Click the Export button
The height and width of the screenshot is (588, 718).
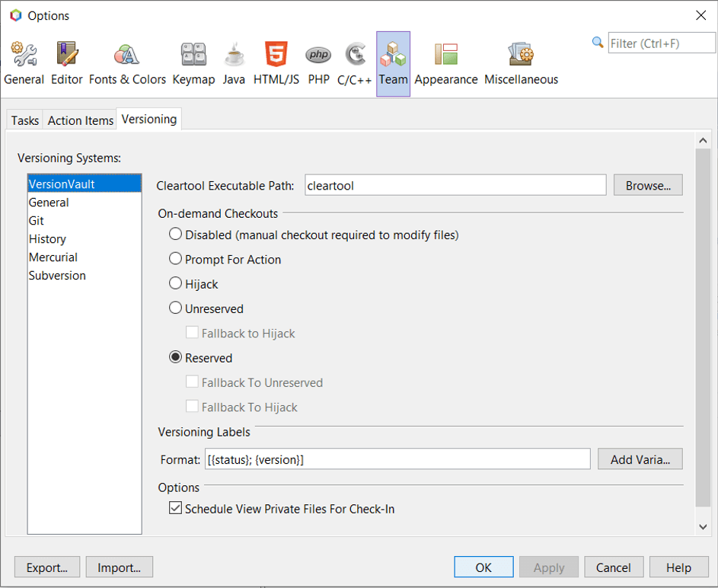pos(47,567)
